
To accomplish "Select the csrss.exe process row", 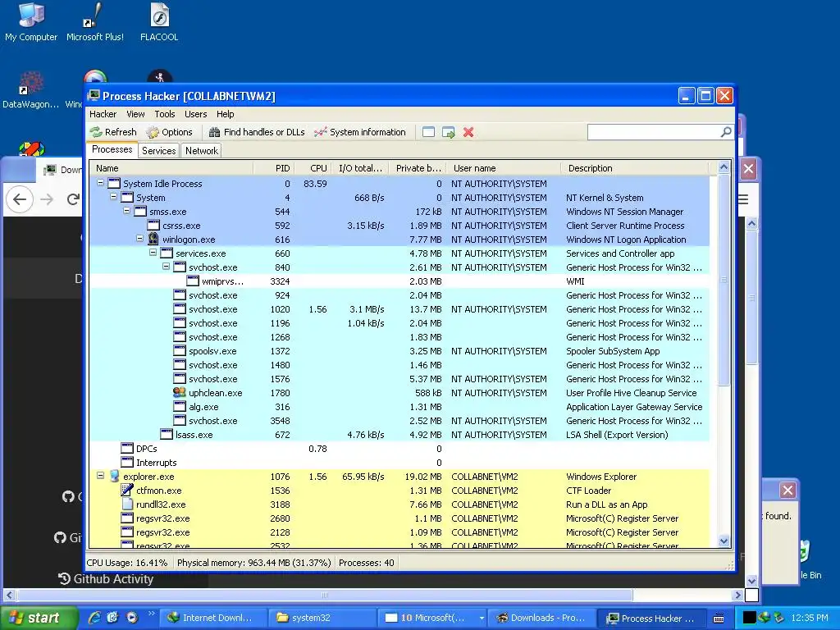I will point(399,226).
